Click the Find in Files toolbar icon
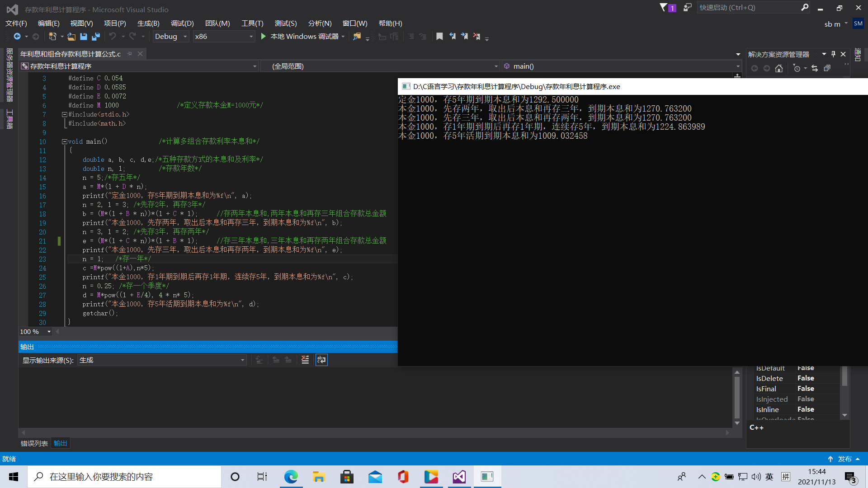This screenshot has width=868, height=488. point(357,37)
